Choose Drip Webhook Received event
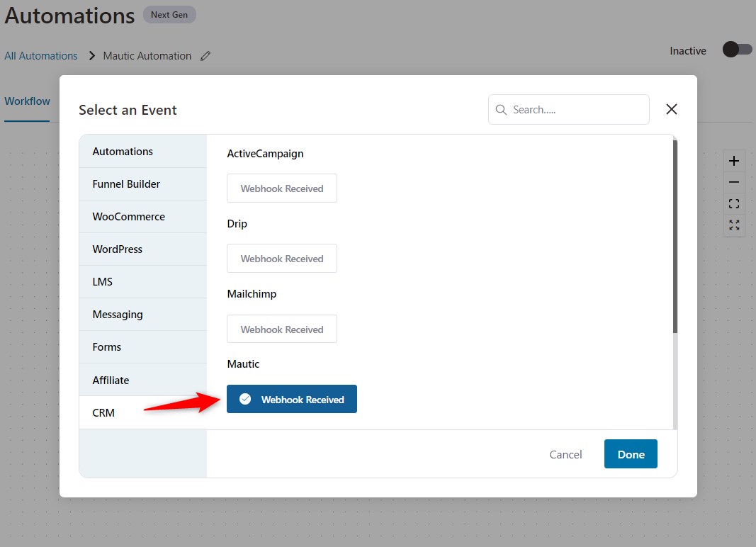 point(282,259)
